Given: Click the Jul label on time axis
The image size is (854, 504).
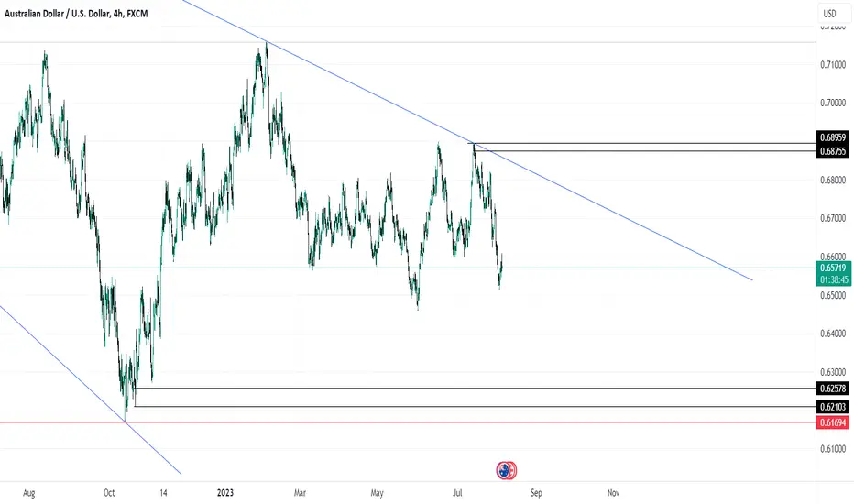Looking at the screenshot, I should tap(457, 493).
